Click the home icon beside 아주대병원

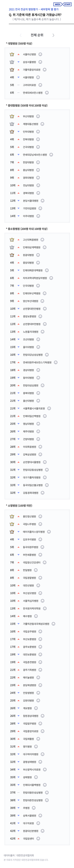click(38, 216)
